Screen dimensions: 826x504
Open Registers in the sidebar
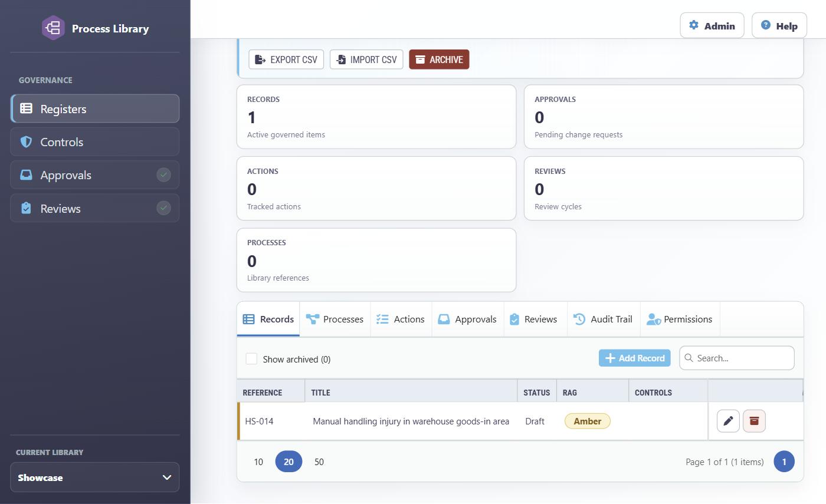95,108
